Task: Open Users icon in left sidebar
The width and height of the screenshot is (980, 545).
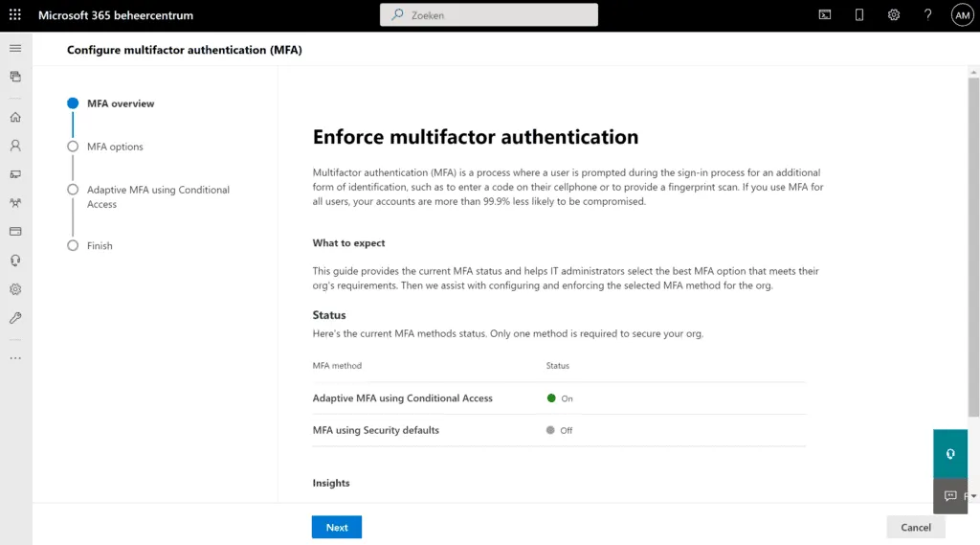Action: coord(15,147)
